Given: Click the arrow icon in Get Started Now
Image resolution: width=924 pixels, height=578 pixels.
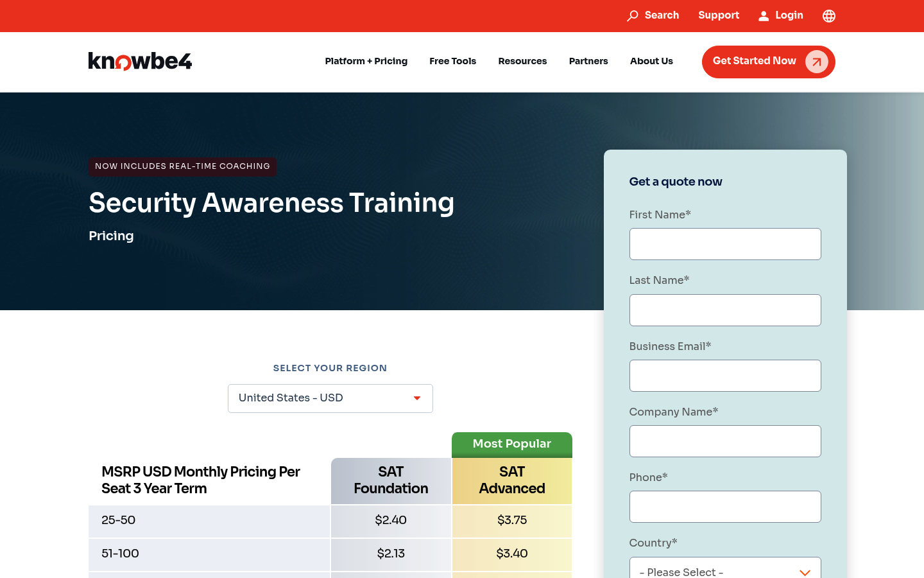Looking at the screenshot, I should pos(817,62).
